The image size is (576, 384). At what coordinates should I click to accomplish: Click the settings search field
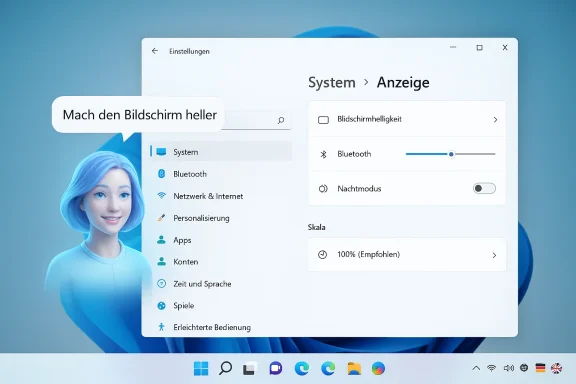pos(257,120)
